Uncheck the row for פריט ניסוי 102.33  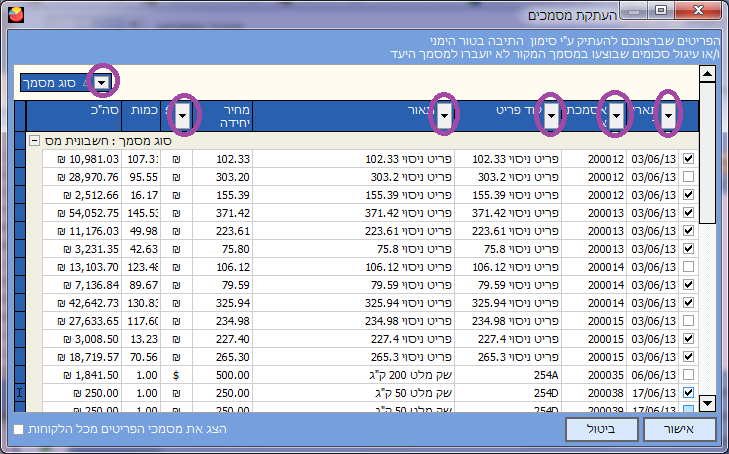688,159
